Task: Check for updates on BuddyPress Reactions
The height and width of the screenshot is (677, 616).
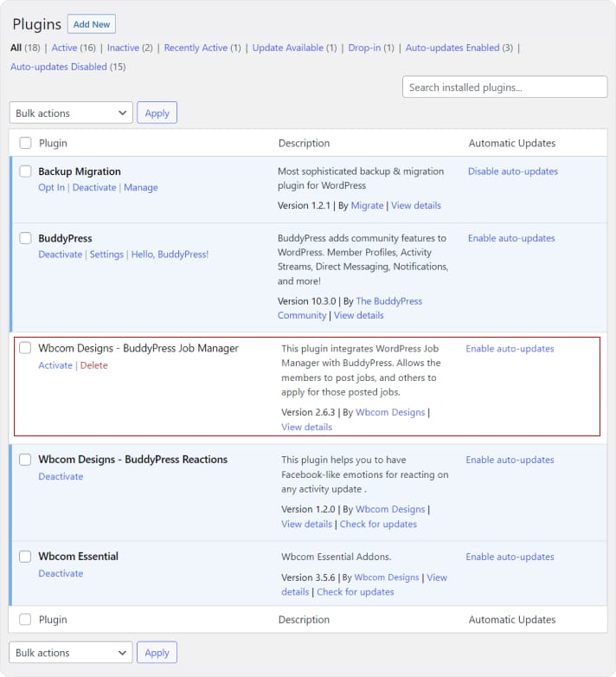Action: click(378, 524)
